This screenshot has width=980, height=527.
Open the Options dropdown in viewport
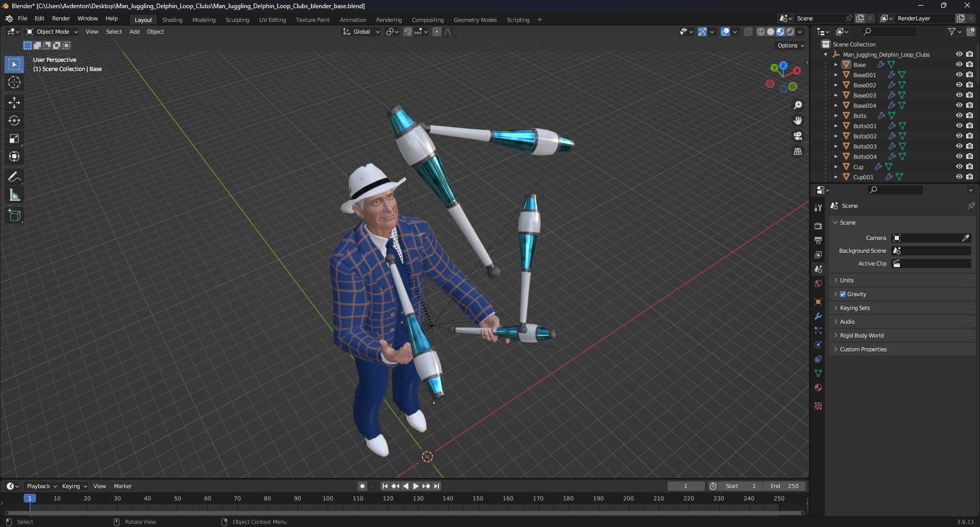(790, 45)
